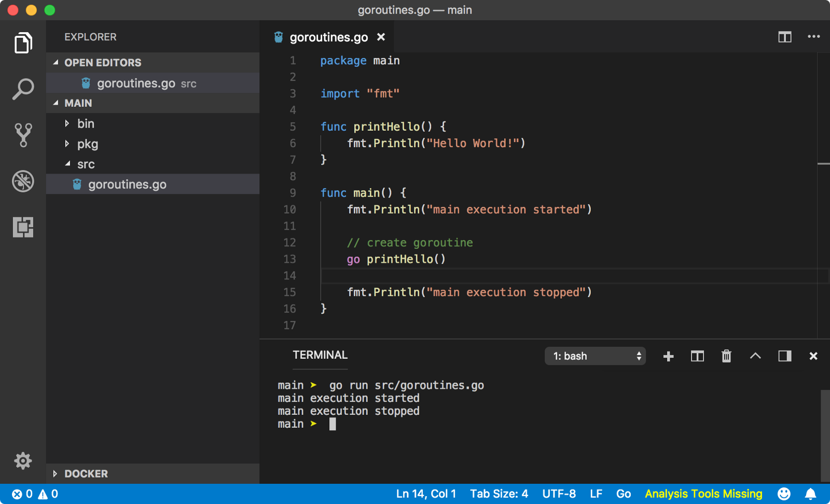
Task: Open the feedback smiley in status bar
Action: coord(784,494)
